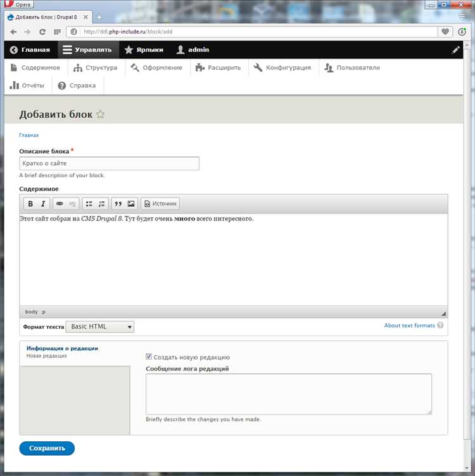Click help icon beside About text formats
Screen dimensions: 475x476
[x=440, y=325]
